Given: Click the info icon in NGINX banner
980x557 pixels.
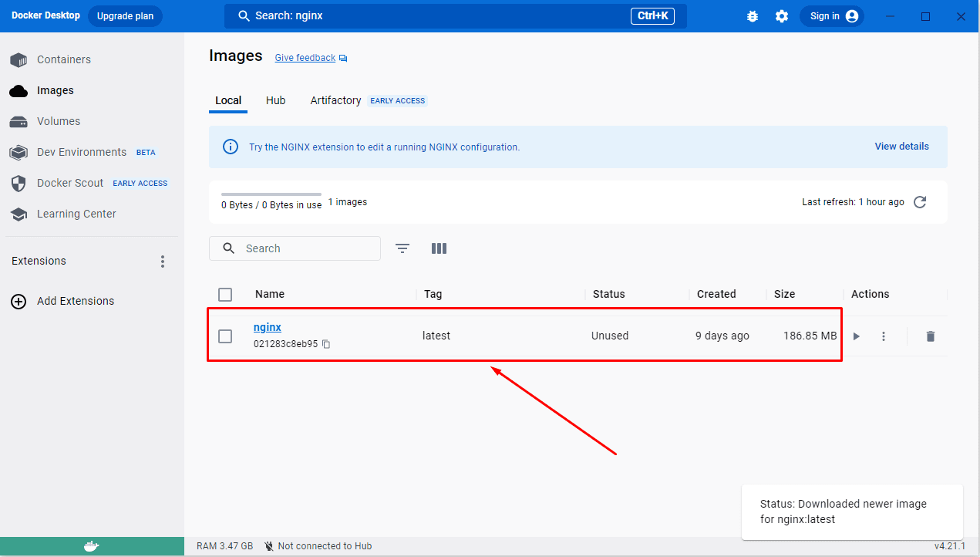Looking at the screenshot, I should click(x=231, y=147).
